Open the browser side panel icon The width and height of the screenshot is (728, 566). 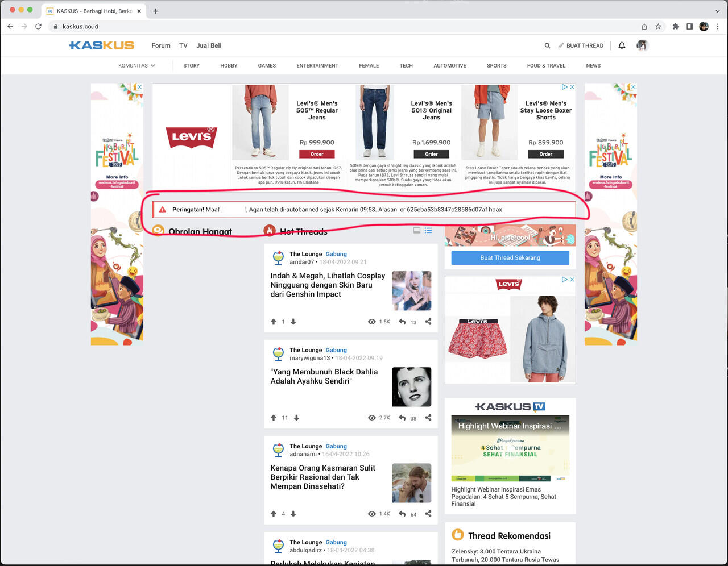point(689,26)
